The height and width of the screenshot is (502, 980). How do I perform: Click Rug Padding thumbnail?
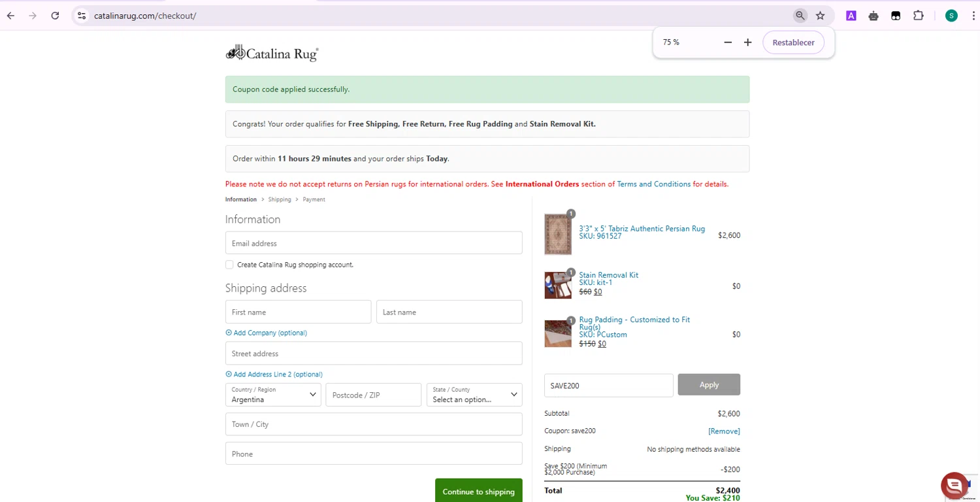click(x=558, y=333)
